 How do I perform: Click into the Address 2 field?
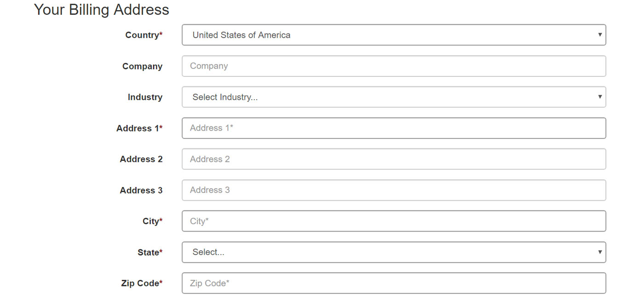coord(393,159)
